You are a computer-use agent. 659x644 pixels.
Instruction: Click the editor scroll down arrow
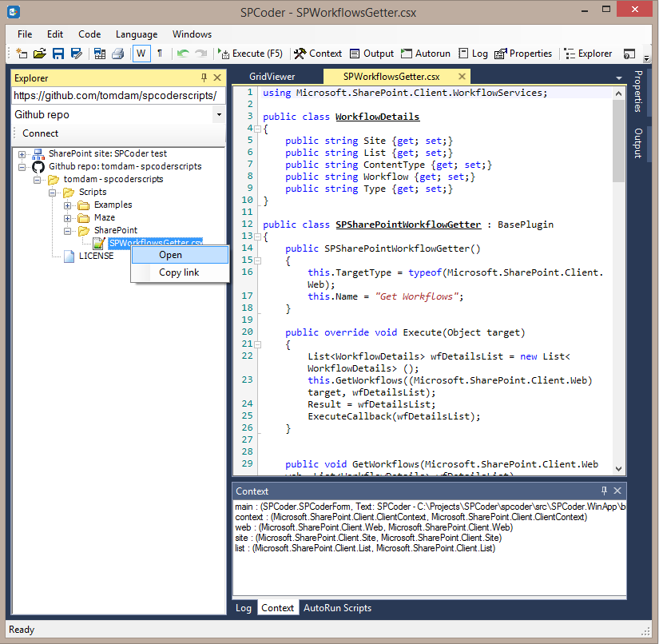[618, 468]
